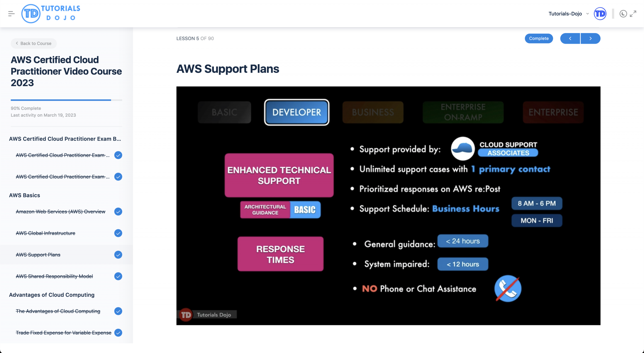The height and width of the screenshot is (353, 644).
Task: Click the Last activity on March 19, 2023 text
Action: pos(43,115)
